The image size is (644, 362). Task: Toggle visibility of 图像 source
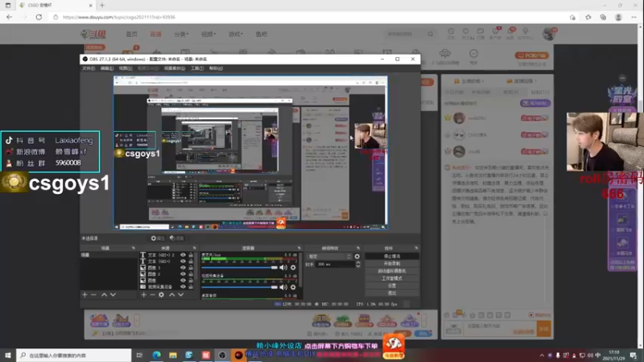click(183, 280)
